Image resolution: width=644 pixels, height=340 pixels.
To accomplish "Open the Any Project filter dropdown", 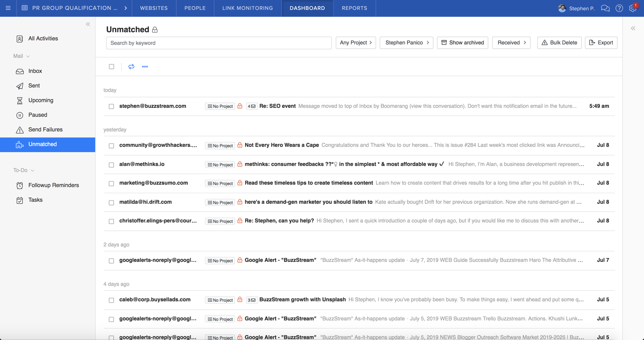I will pos(356,43).
